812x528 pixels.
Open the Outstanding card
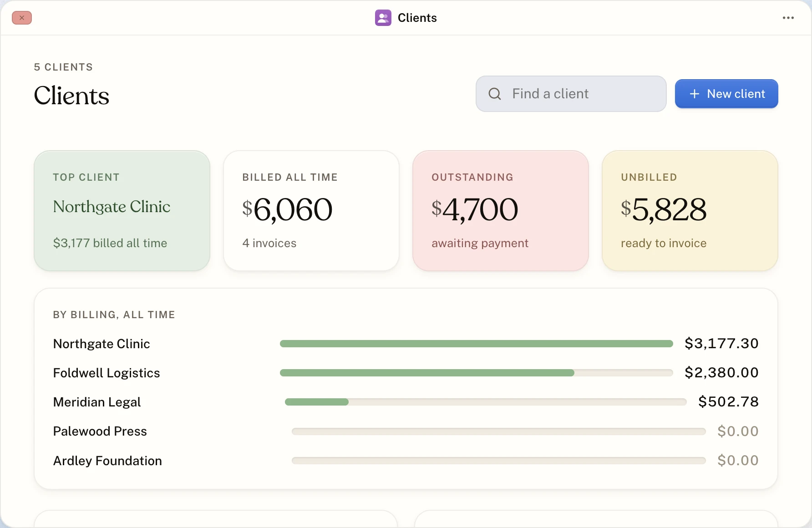coord(501,211)
